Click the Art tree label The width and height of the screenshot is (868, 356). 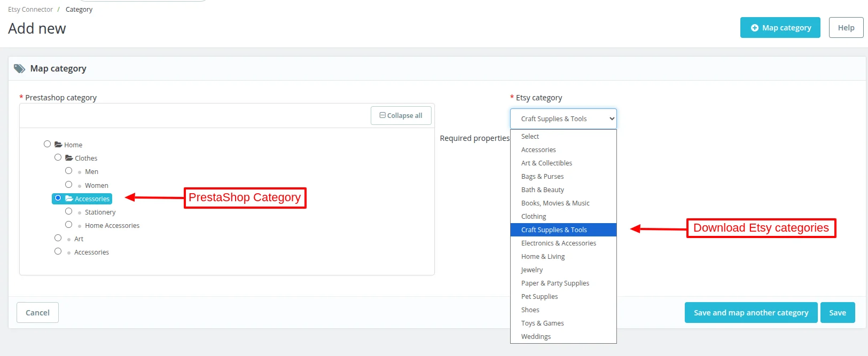79,239
